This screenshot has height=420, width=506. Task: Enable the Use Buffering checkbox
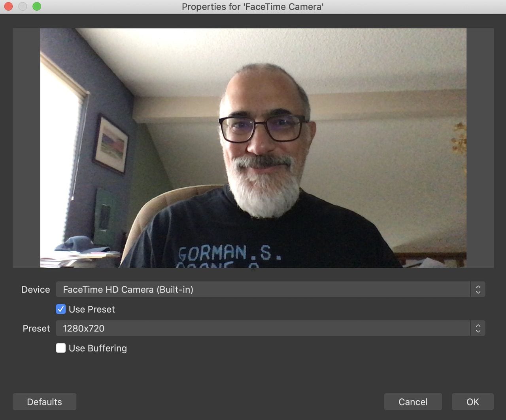click(61, 348)
